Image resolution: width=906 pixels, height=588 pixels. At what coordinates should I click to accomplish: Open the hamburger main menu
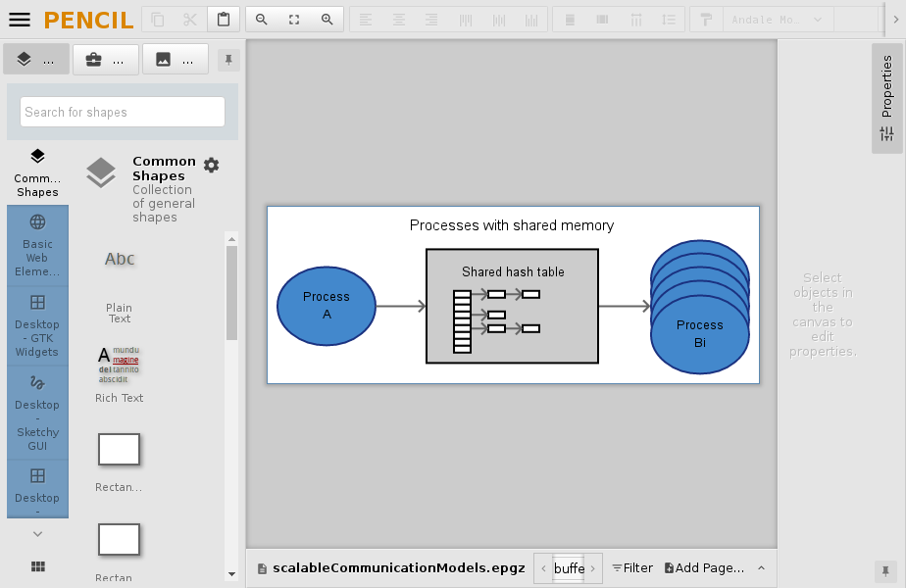click(x=20, y=20)
